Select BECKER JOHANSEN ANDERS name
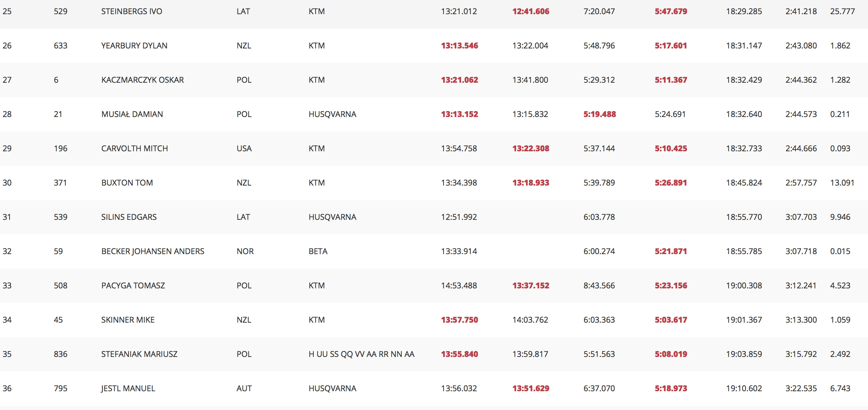The width and height of the screenshot is (868, 410). point(153,251)
